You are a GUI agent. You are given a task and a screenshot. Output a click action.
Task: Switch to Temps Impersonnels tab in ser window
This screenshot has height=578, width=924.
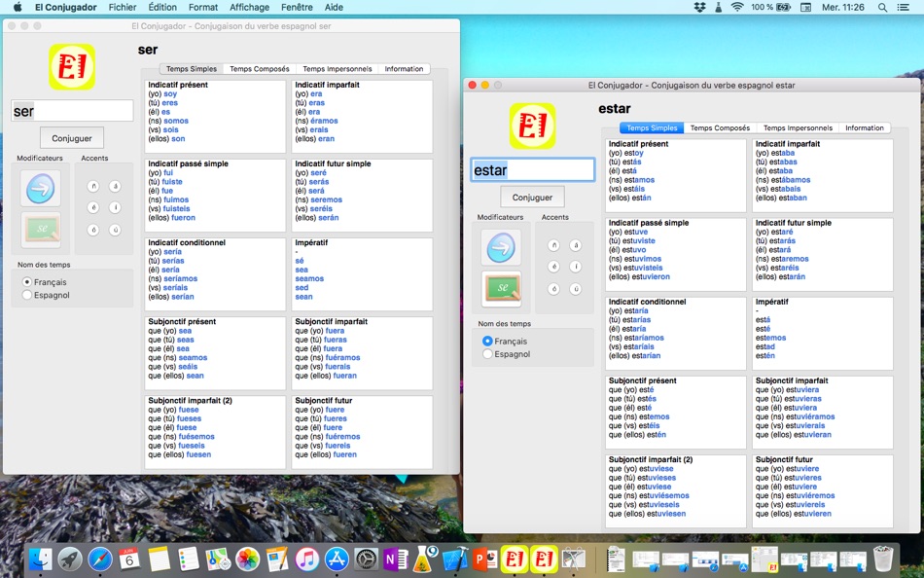click(x=338, y=69)
